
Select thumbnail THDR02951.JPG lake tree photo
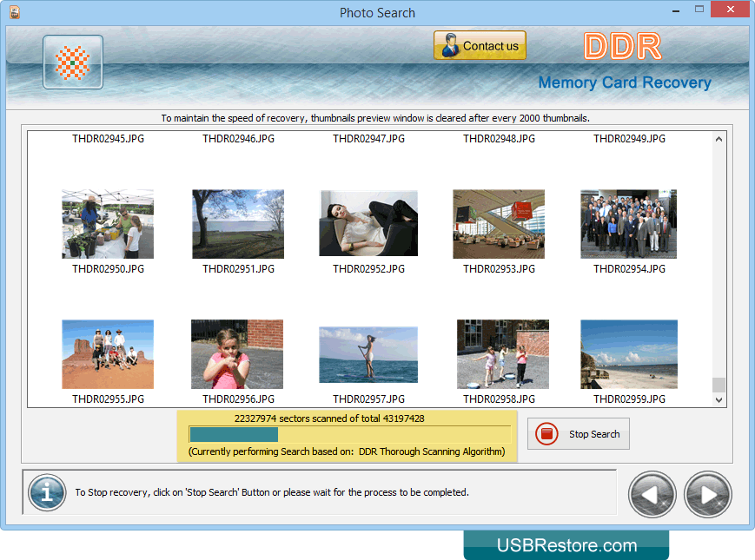[x=238, y=224]
